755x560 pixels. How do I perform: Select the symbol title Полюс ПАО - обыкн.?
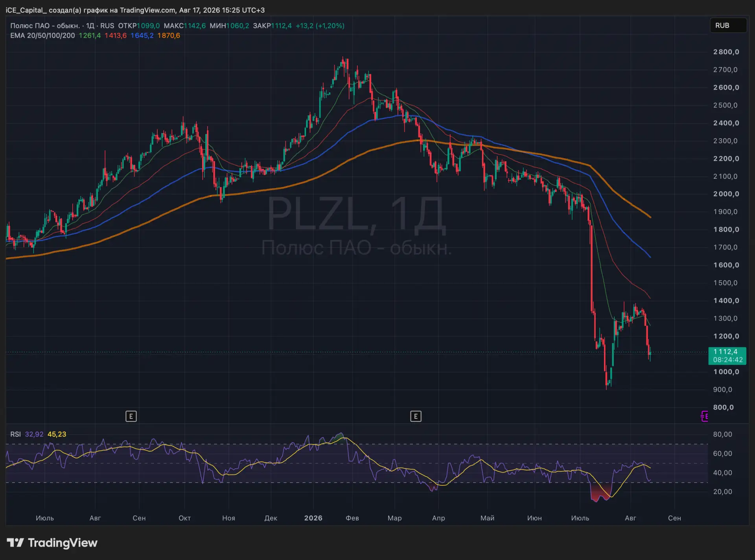45,26
